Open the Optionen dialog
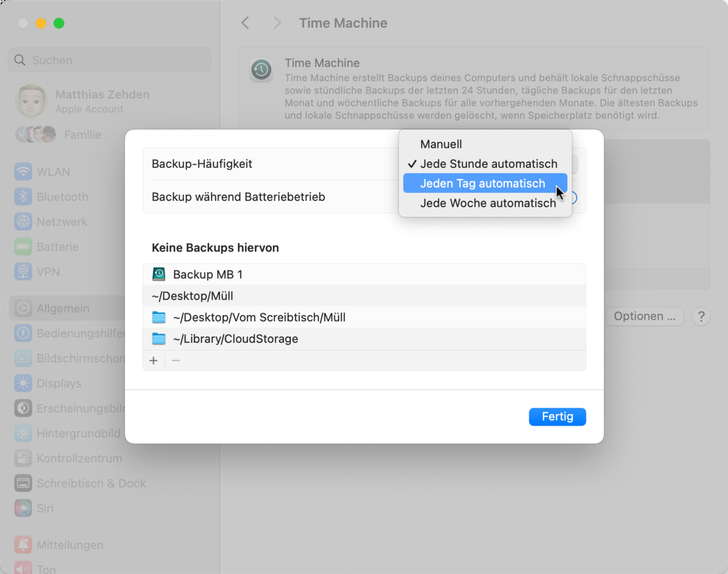Viewport: 728px width, 574px height. coord(644,316)
